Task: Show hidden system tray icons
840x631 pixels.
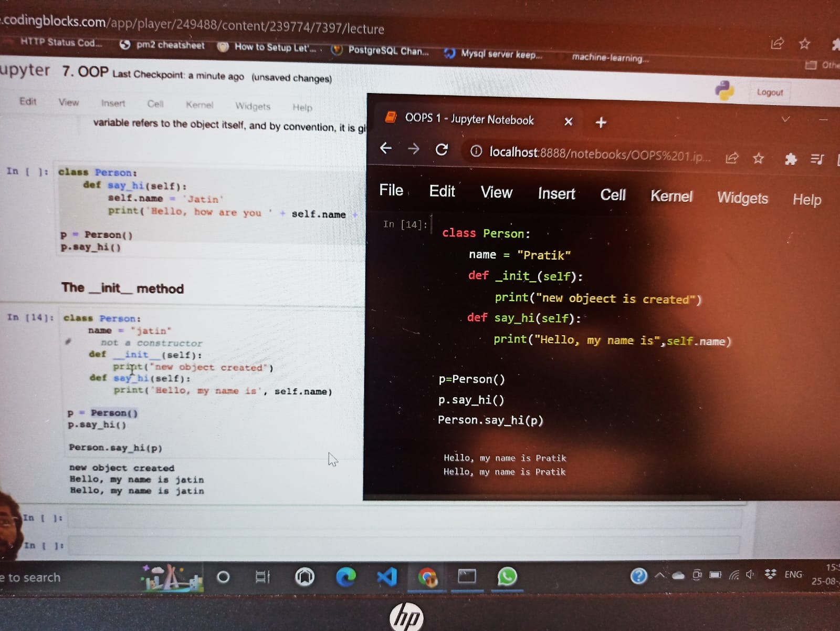Action: click(659, 575)
